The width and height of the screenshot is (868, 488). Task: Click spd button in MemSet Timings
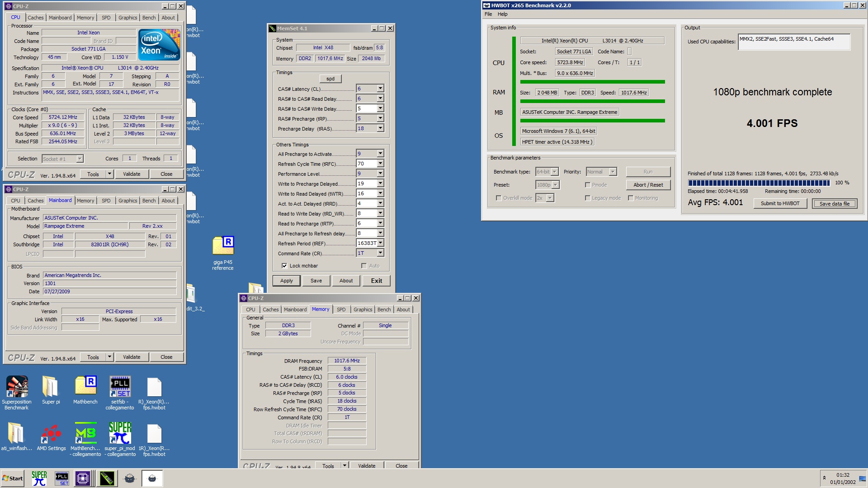(x=330, y=79)
